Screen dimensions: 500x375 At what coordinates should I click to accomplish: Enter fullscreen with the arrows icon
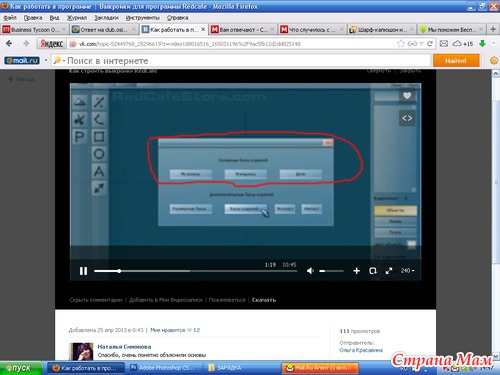coord(389,271)
